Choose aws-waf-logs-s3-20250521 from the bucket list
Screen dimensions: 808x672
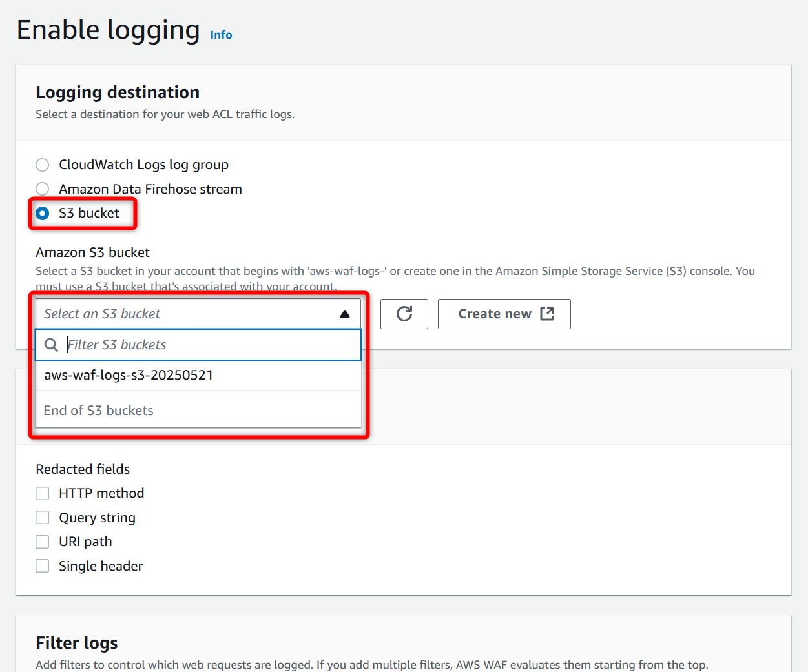pos(129,375)
